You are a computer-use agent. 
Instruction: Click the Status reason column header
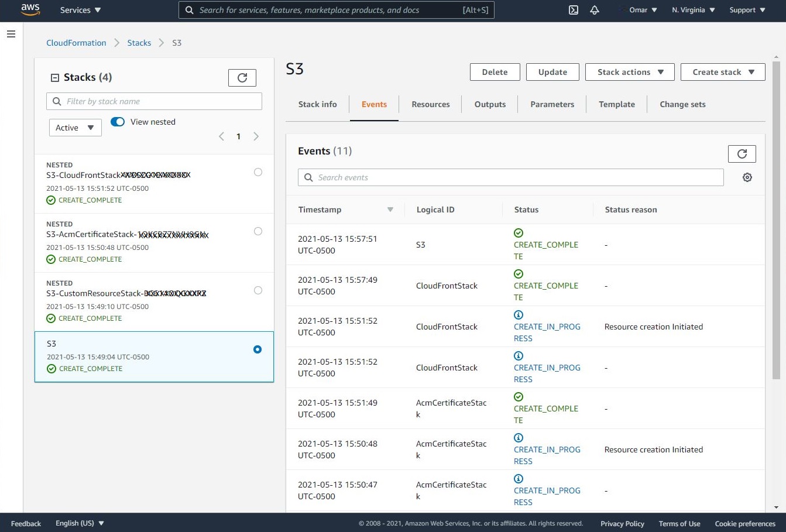[x=631, y=210]
